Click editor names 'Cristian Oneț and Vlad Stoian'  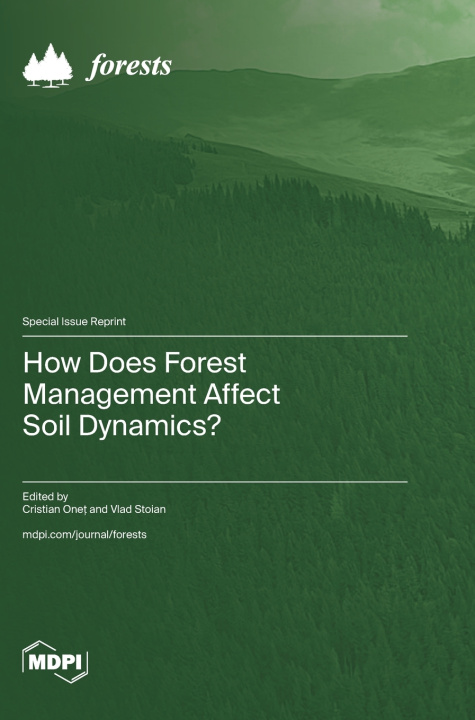pyautogui.click(x=94, y=509)
